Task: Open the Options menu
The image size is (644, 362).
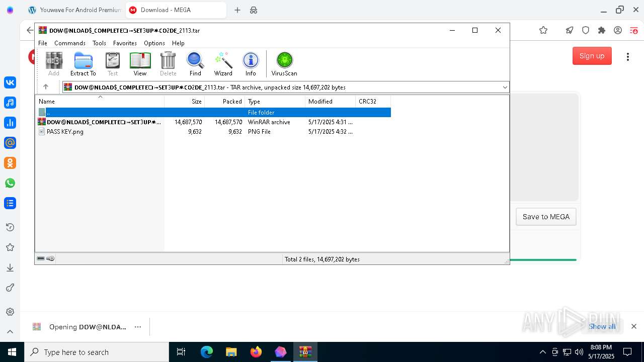Action: click(154, 43)
